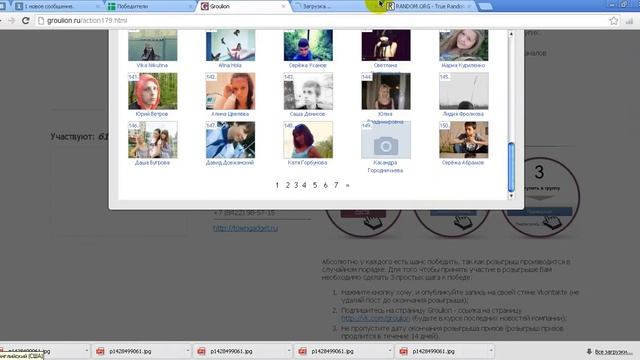Go to page 5 of participants

click(x=315, y=185)
